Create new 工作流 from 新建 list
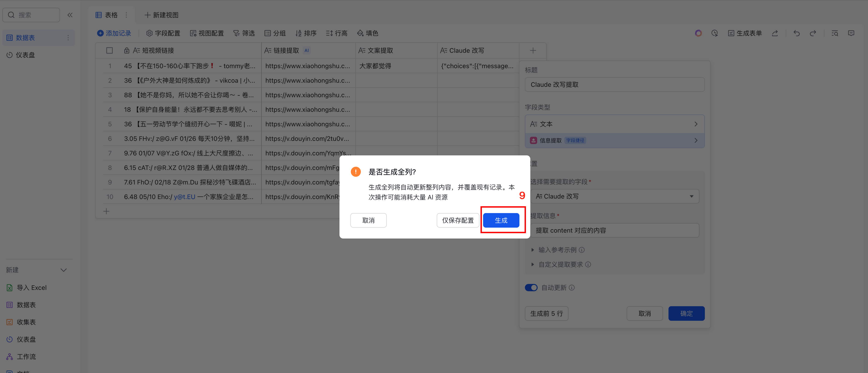868x373 pixels. coord(21,356)
